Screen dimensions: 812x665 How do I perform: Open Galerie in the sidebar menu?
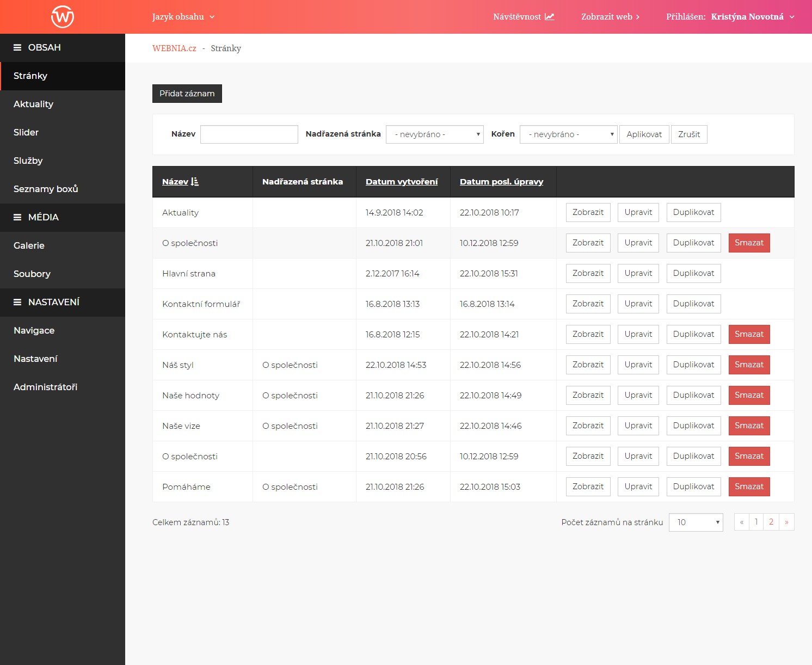(29, 246)
